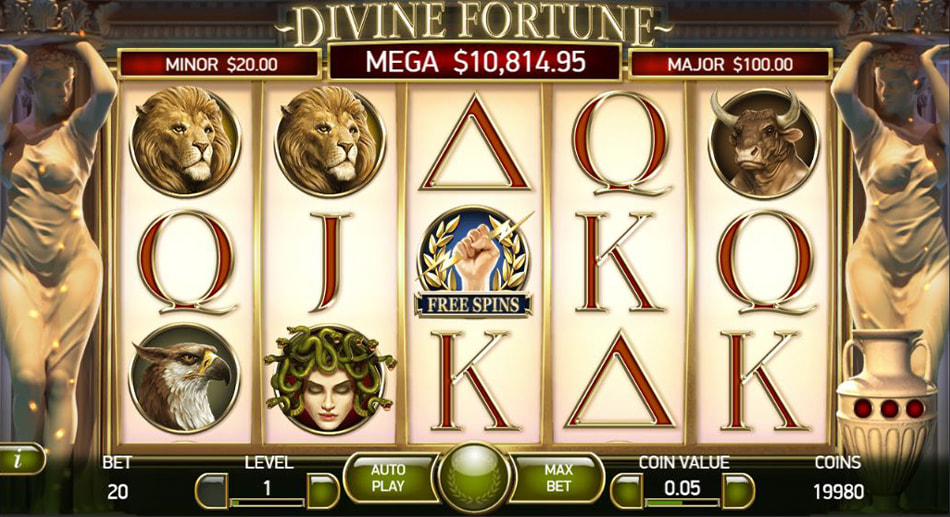
Task: Click the Coin Value progress bar
Action: tap(683, 502)
